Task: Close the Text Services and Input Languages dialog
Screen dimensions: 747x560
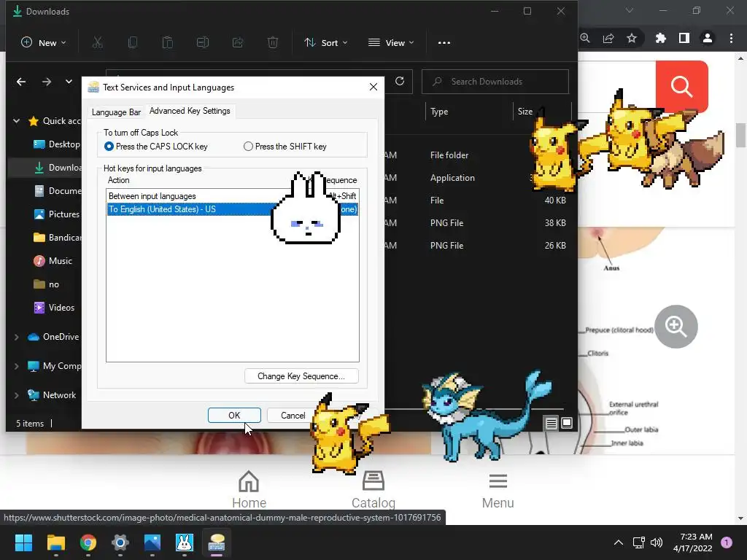Action: pos(373,87)
